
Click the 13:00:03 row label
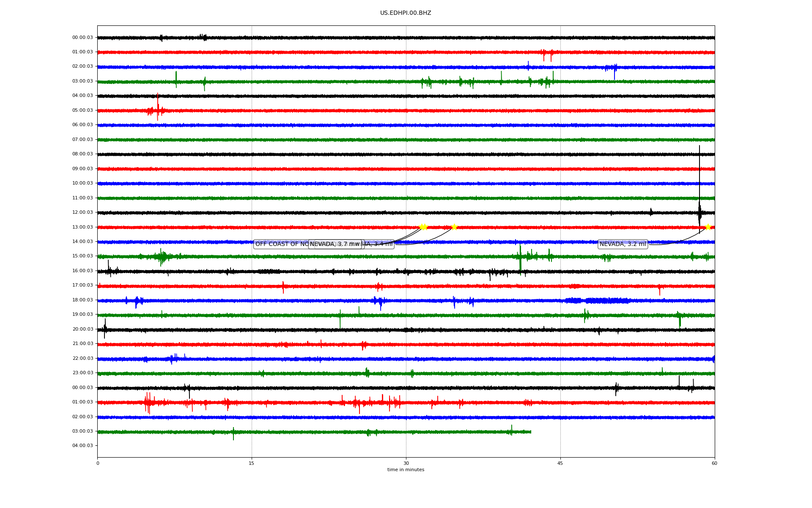click(x=82, y=227)
